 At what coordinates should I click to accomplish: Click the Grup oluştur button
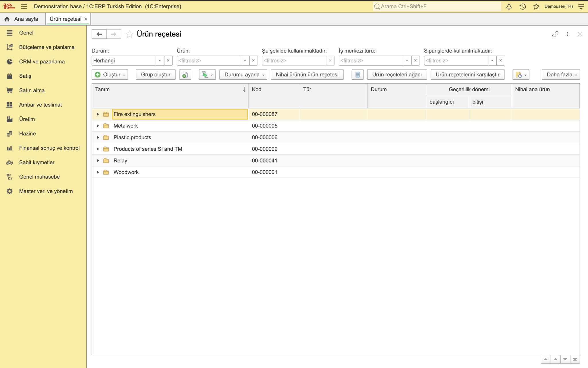tap(156, 75)
